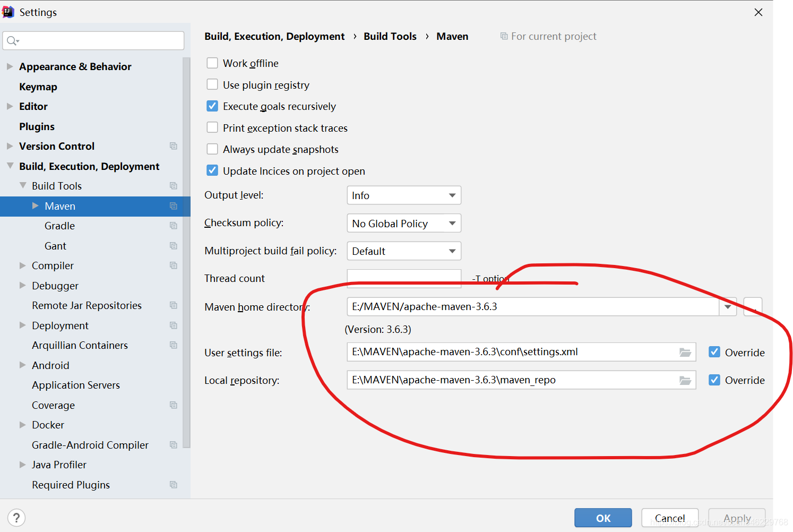Click the project-level icon beside Gradle

click(x=173, y=226)
